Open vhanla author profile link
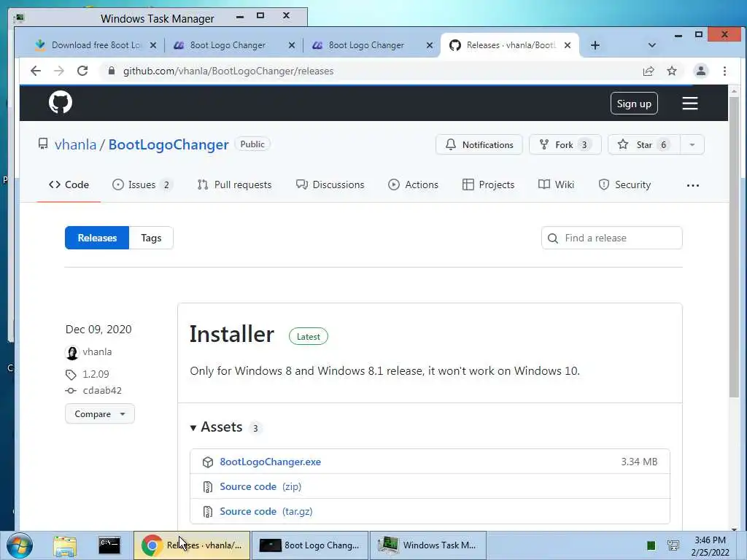Image resolution: width=747 pixels, height=560 pixels. [97, 352]
